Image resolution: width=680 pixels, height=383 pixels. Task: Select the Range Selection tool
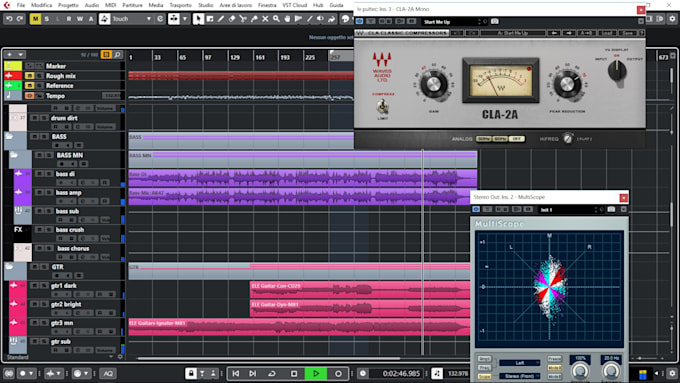point(210,19)
